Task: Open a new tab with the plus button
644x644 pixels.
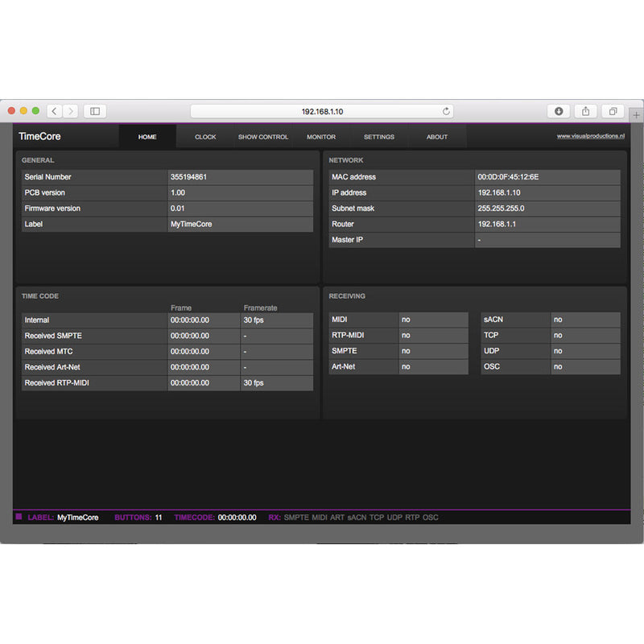Action: pyautogui.click(x=636, y=115)
